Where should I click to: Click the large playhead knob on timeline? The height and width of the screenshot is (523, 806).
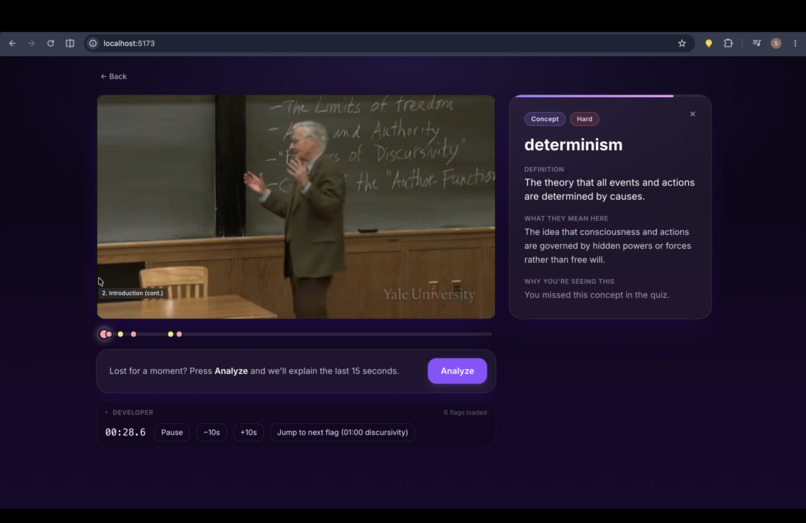pos(104,334)
